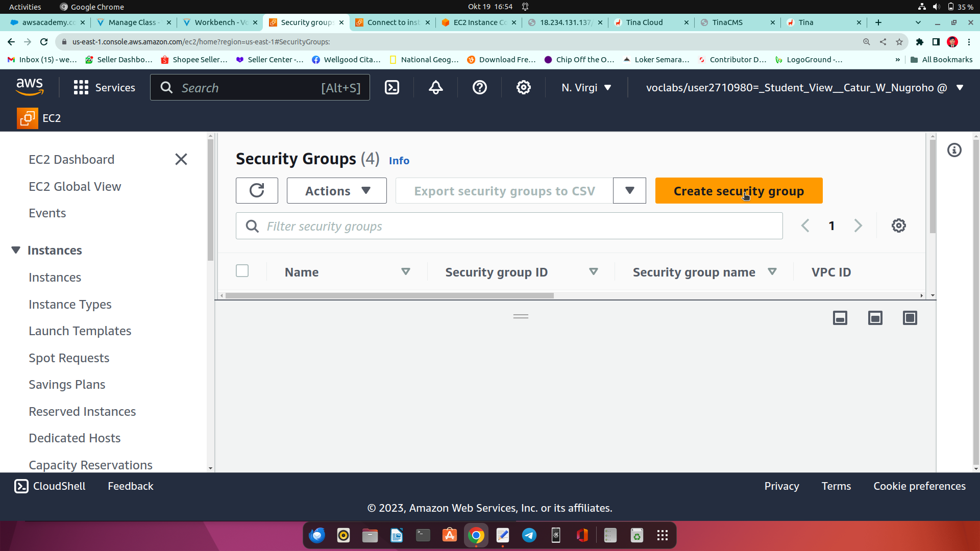
Task: Expand the Export CSV split-button arrow
Action: click(629, 191)
